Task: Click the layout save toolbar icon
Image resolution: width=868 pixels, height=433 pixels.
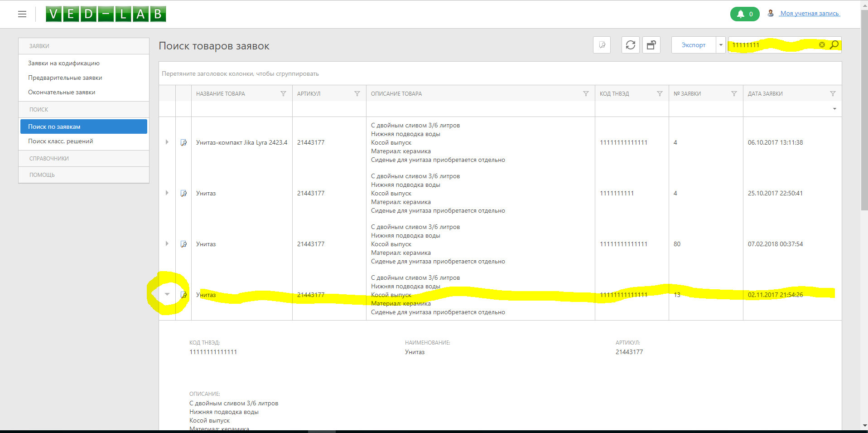Action: [651, 45]
